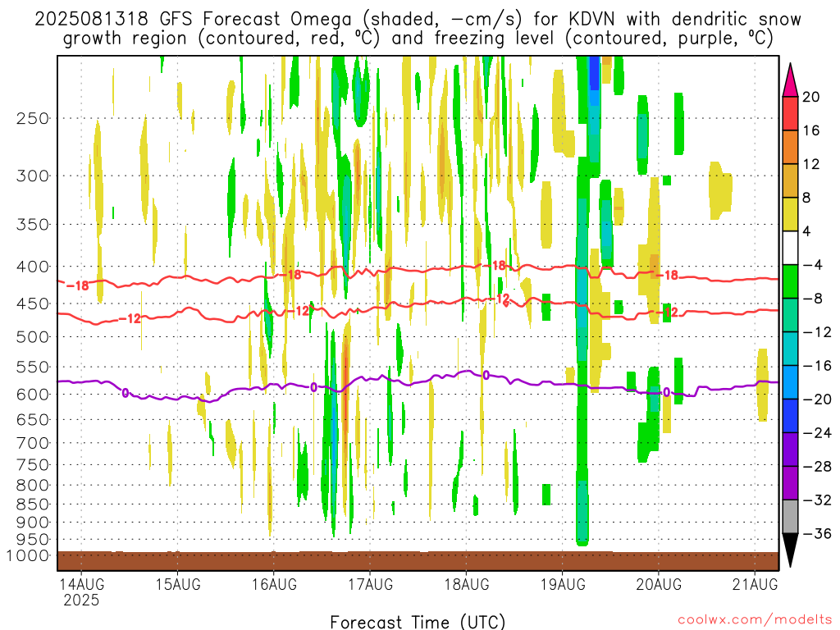Click the 600 pressure level label
Viewport: 840px width, 630px height.
[33, 395]
